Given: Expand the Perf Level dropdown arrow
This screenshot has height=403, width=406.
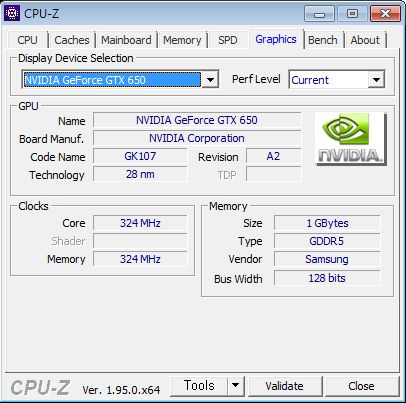Looking at the screenshot, I should point(376,80).
